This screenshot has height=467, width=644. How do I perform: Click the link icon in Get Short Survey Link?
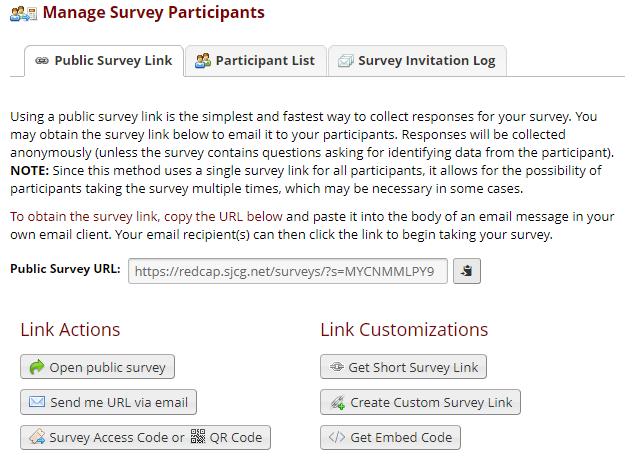[x=337, y=366]
